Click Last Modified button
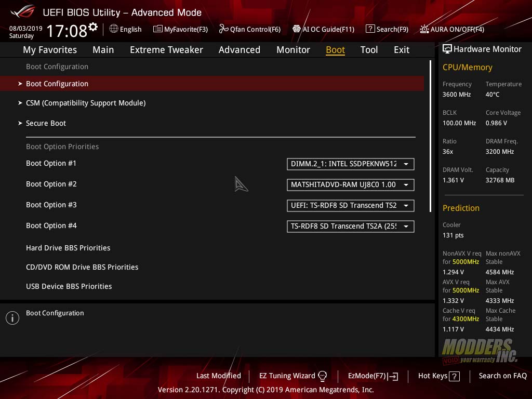 (x=219, y=376)
